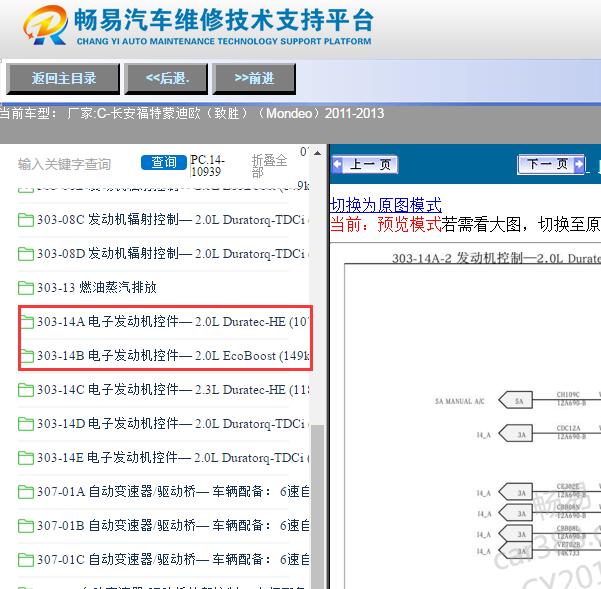Select 303-13 燃油蒸汽排放 entry
601x589 pixels.
pyautogui.click(x=97, y=288)
